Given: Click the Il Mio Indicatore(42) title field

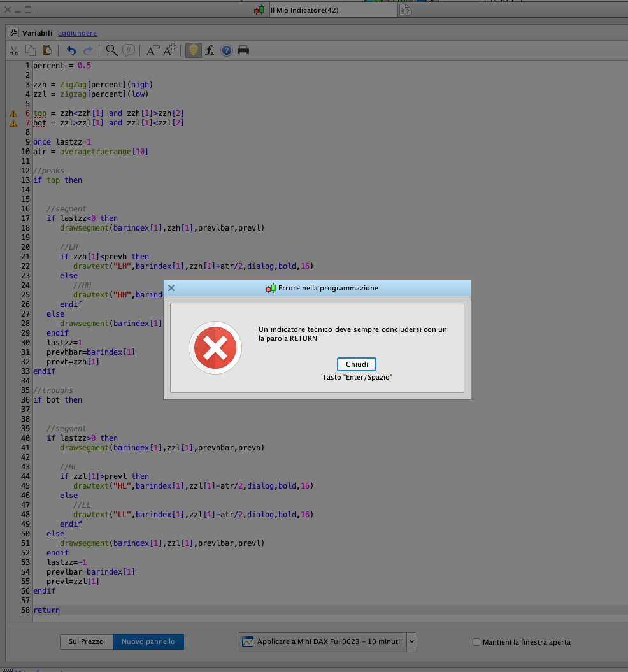Looking at the screenshot, I should (x=334, y=10).
